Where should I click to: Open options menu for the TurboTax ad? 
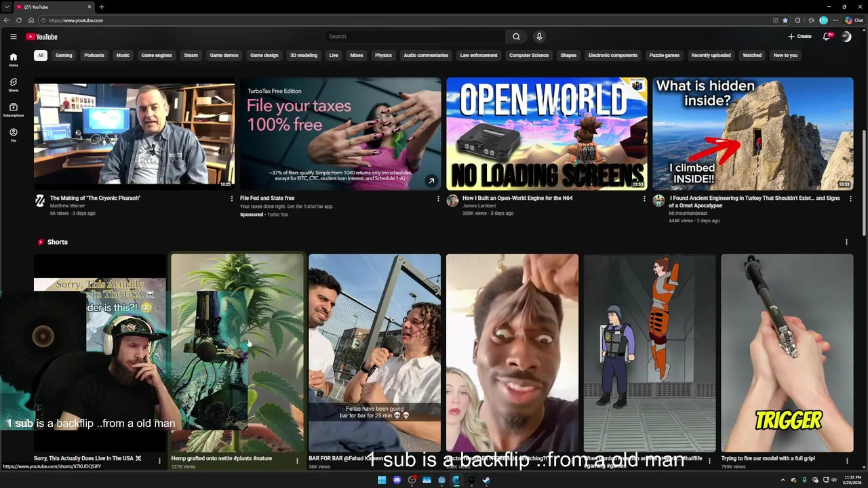coord(438,199)
